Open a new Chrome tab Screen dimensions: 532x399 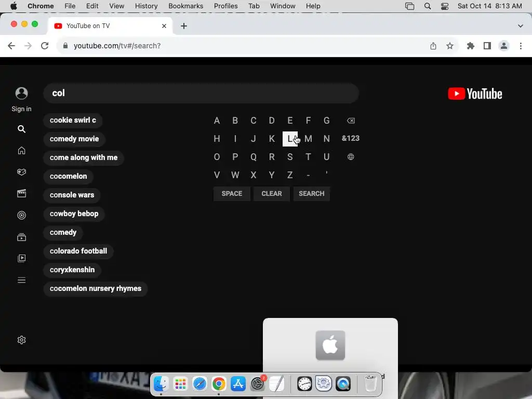(x=184, y=26)
